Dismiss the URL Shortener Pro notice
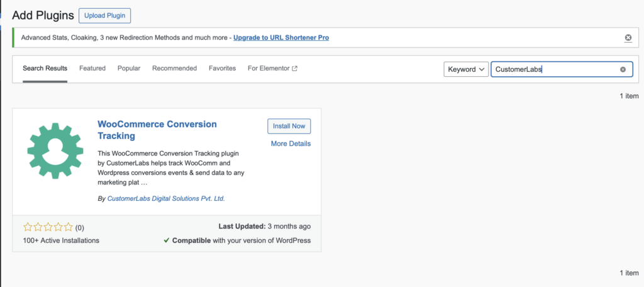644x287 pixels. [628, 38]
